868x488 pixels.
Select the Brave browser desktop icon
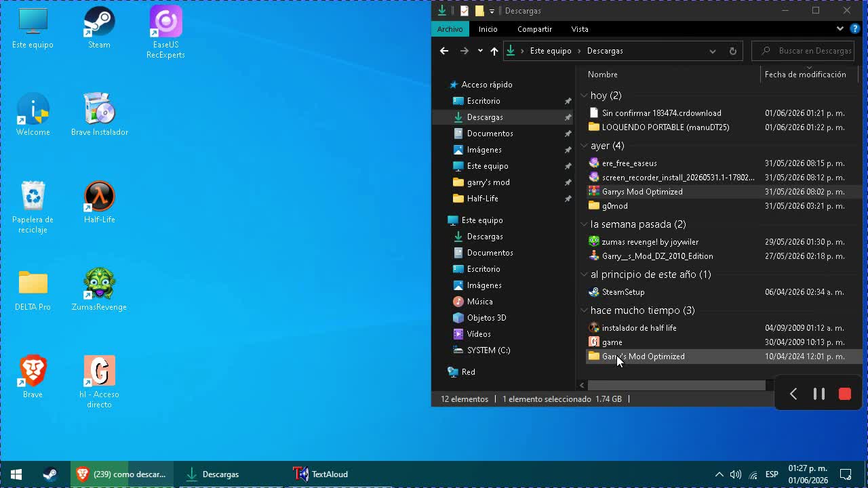[x=33, y=378]
